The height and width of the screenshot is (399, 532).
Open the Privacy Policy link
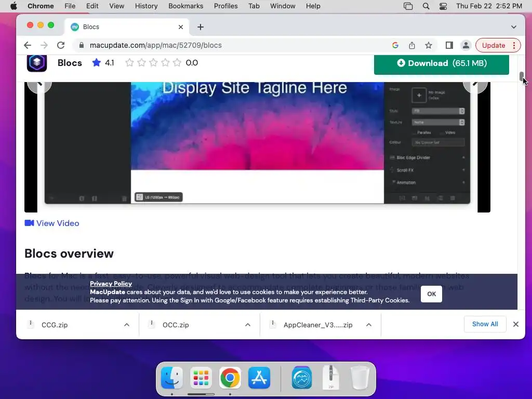click(111, 284)
